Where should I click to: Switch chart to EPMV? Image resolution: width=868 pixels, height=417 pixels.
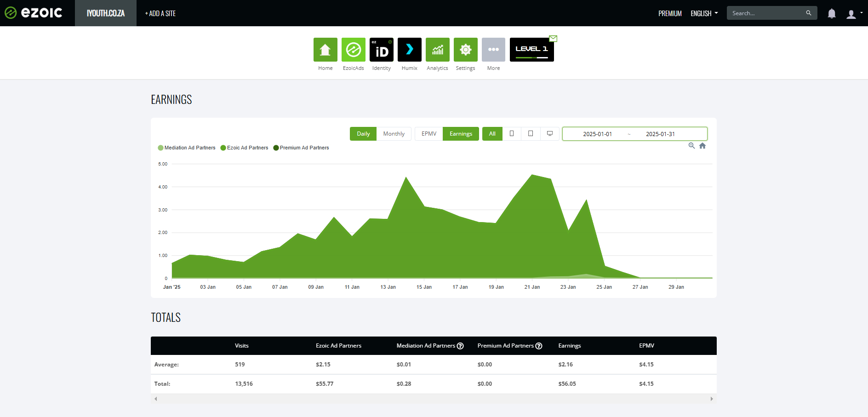[x=429, y=134]
